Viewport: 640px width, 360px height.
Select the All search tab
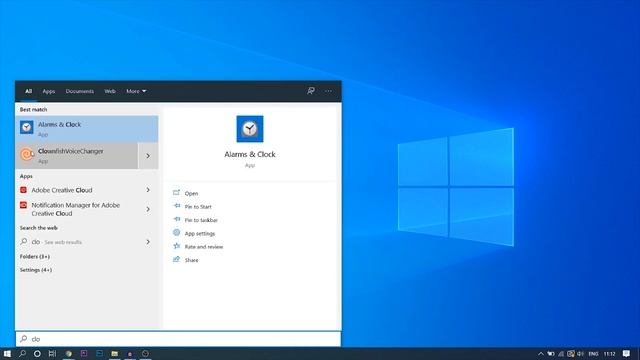[28, 91]
